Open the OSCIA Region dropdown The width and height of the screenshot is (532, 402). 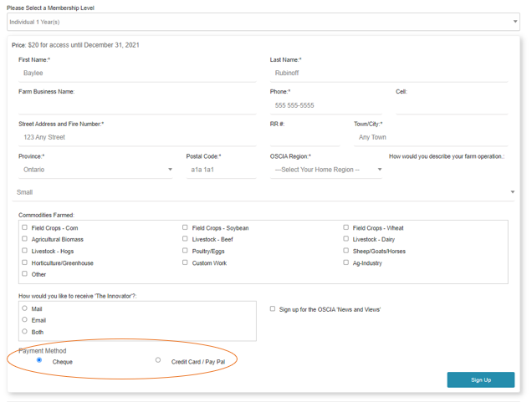pos(325,170)
